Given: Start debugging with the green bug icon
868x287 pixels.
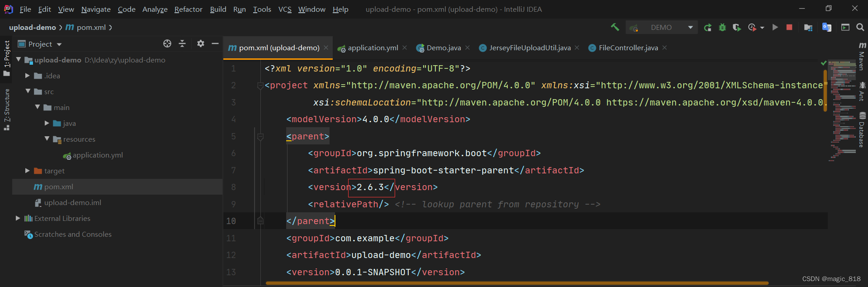Looking at the screenshot, I should coord(722,28).
